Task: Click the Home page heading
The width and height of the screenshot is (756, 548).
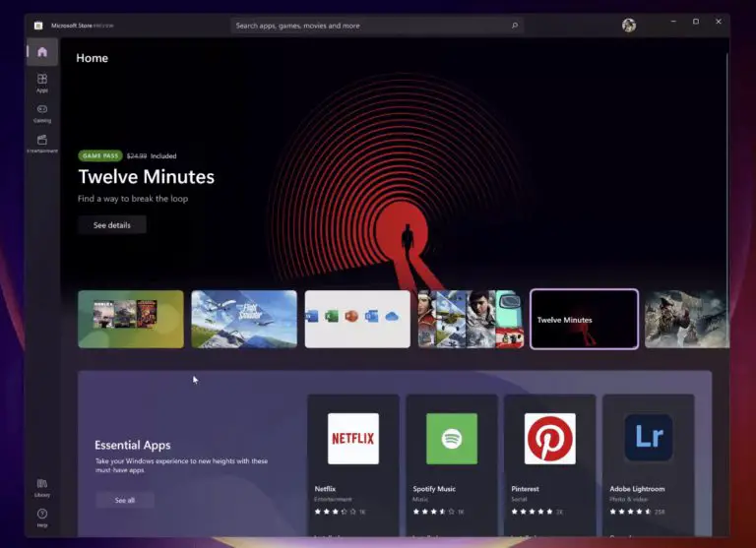Action: pyautogui.click(x=93, y=58)
